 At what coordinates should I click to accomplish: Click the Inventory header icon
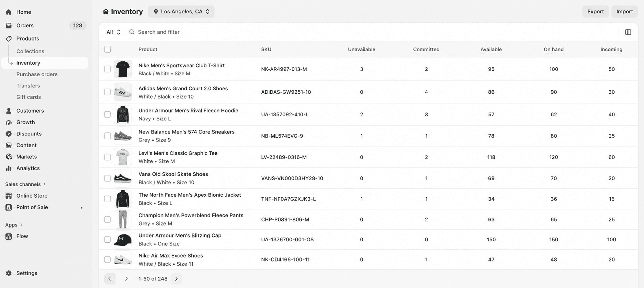[x=106, y=12]
